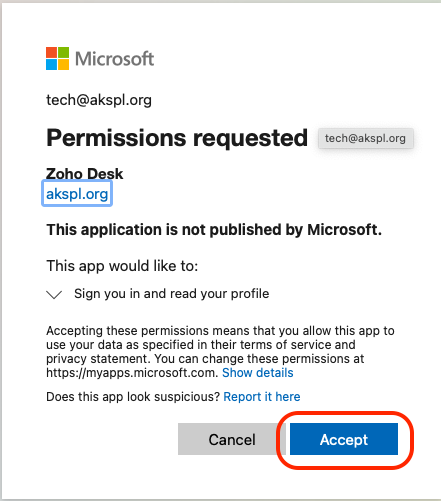
Task: Click the Zoho Desk app name
Action: click(x=85, y=174)
